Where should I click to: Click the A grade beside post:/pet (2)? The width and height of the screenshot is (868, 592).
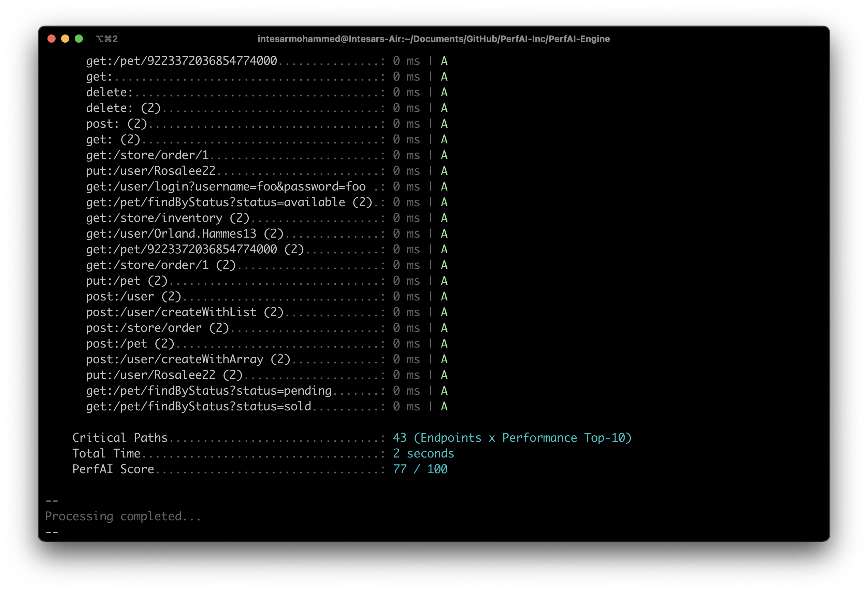[x=445, y=343]
